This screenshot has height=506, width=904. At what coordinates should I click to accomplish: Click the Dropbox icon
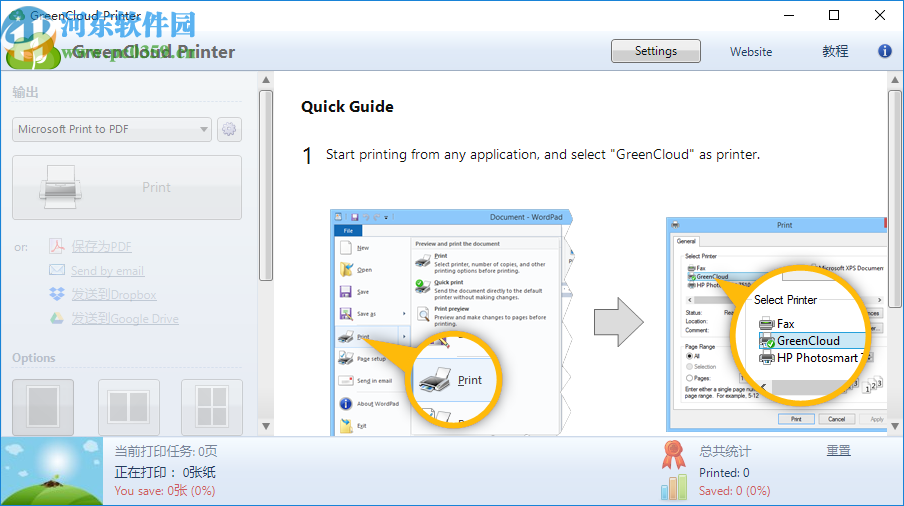(56, 294)
